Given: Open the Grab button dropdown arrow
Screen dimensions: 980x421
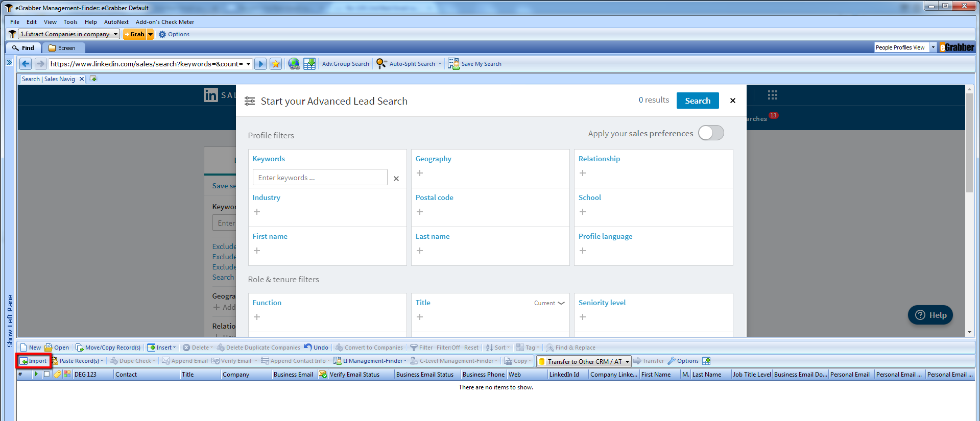Looking at the screenshot, I should [x=150, y=34].
